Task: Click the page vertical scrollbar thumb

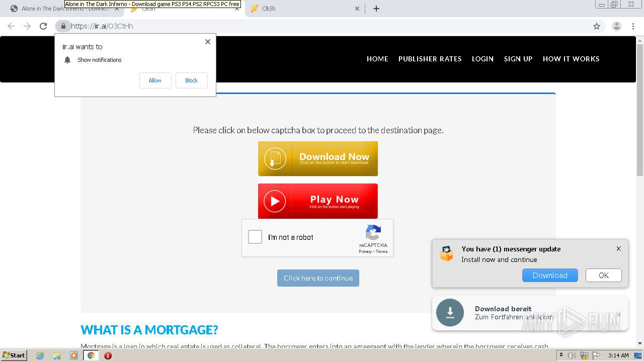Action: [640, 111]
